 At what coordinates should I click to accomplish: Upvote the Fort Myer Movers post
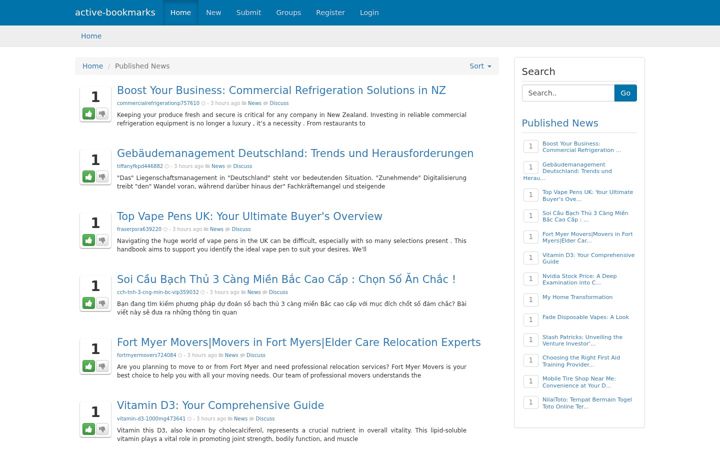[x=89, y=366]
